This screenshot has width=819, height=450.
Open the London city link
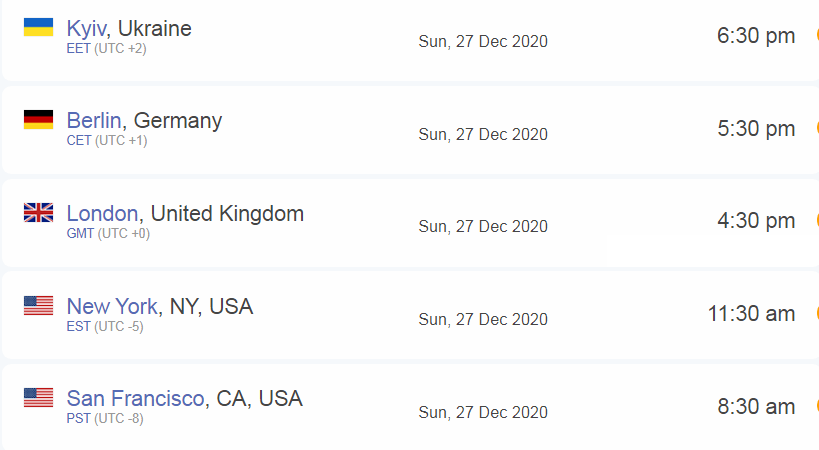tap(102, 214)
